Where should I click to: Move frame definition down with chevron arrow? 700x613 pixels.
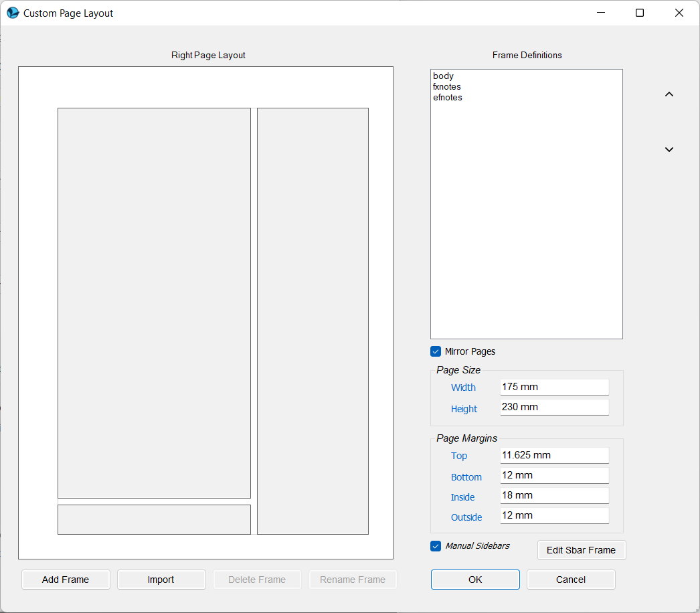(669, 149)
